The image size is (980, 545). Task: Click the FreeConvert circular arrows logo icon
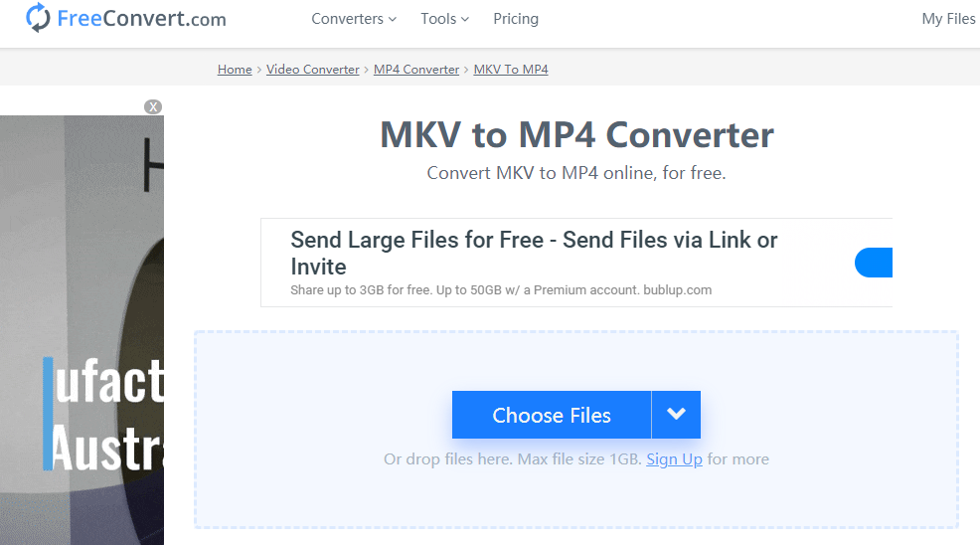[x=38, y=18]
